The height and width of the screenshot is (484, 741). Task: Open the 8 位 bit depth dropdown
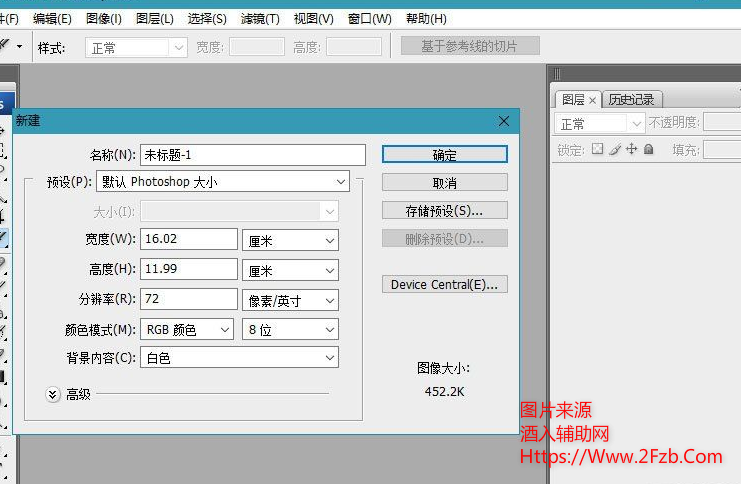pyautogui.click(x=290, y=329)
